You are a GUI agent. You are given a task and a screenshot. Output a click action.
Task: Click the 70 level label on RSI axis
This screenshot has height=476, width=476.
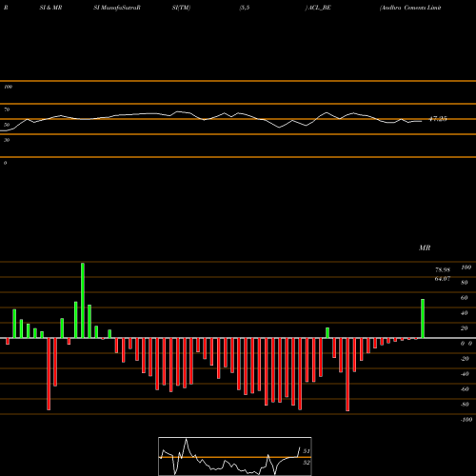7,109
